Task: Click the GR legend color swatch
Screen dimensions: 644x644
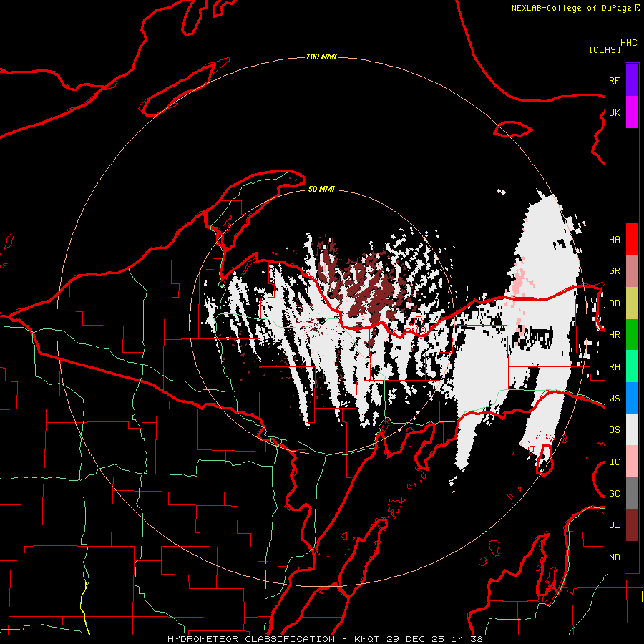Action: (632, 270)
